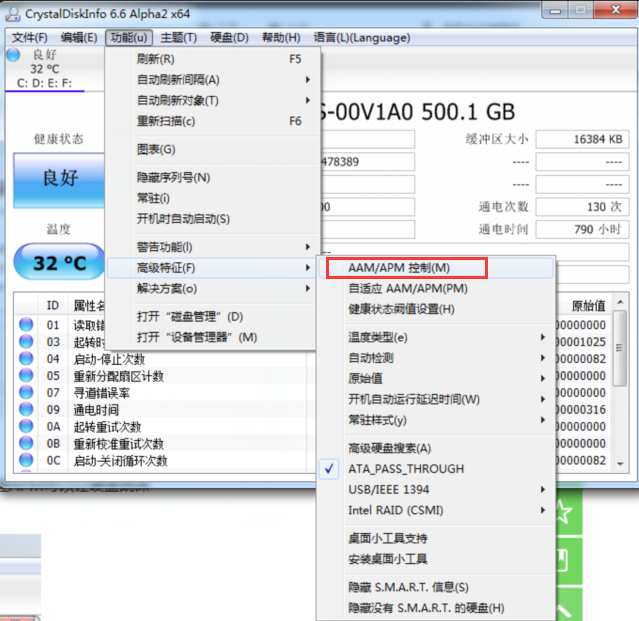This screenshot has width=639, height=621.
Task: Click the 缓冲区大小 16384 KB field
Action: [x=582, y=139]
